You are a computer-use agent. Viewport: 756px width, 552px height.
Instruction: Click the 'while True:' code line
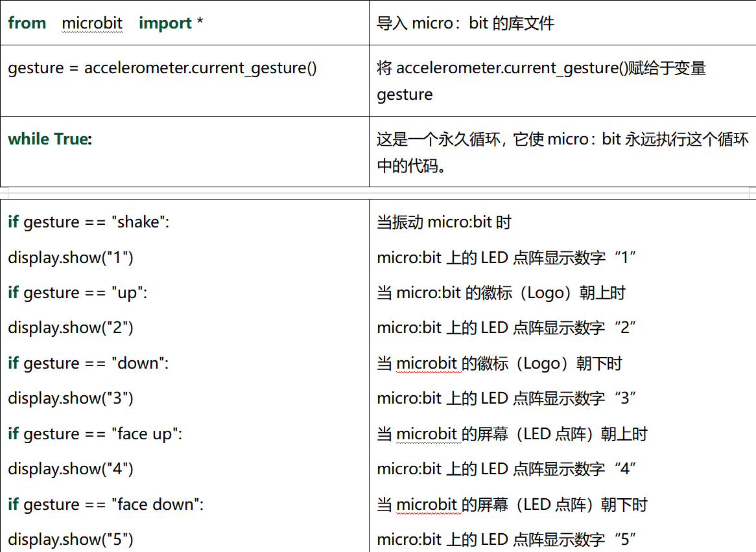(50, 139)
